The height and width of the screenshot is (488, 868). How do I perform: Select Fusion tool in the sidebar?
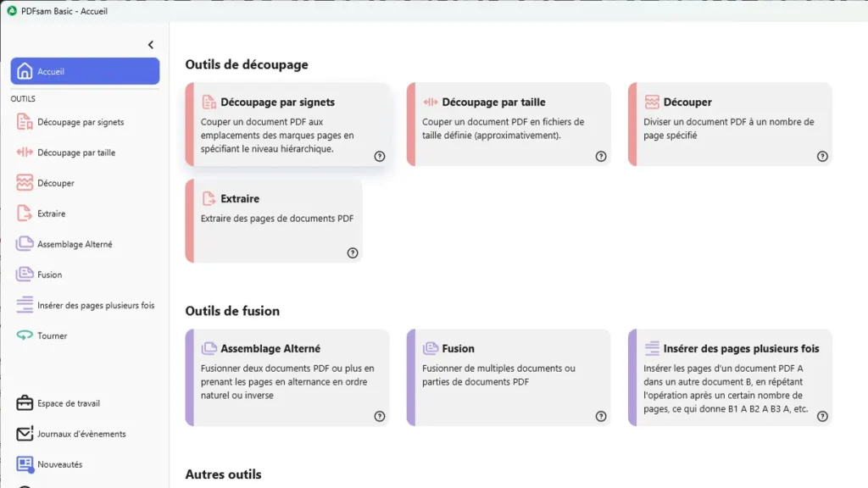[x=85, y=274]
